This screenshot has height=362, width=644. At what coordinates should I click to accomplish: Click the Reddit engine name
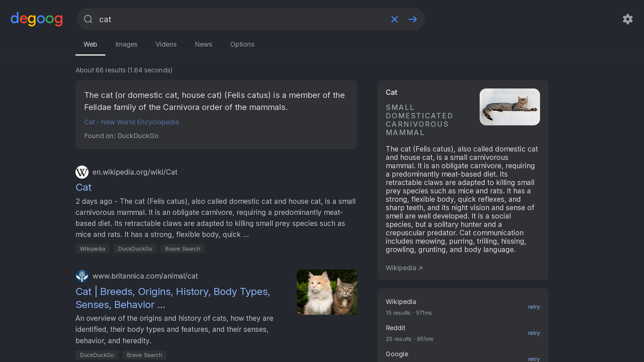coord(395,328)
